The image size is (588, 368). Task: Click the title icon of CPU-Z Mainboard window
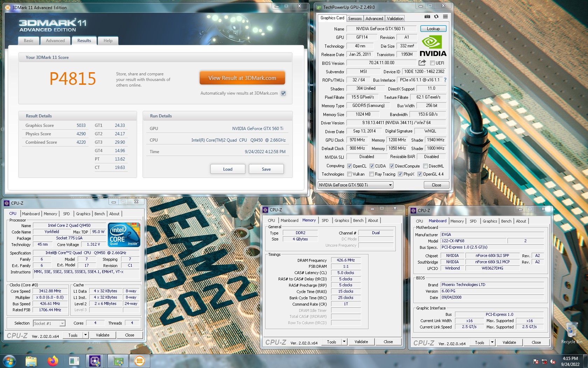414,210
